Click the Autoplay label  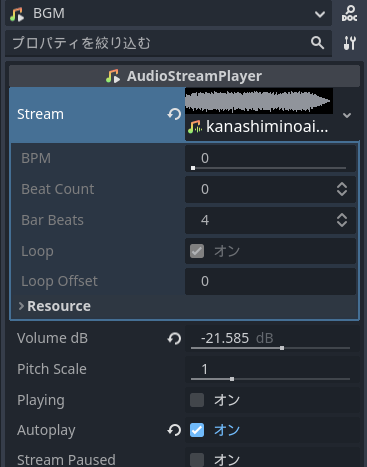tap(46, 430)
